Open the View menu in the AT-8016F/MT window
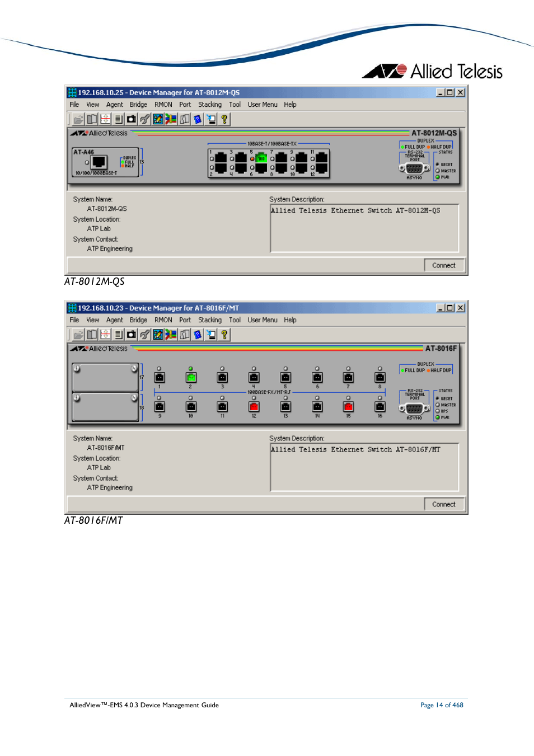 pos(93,320)
